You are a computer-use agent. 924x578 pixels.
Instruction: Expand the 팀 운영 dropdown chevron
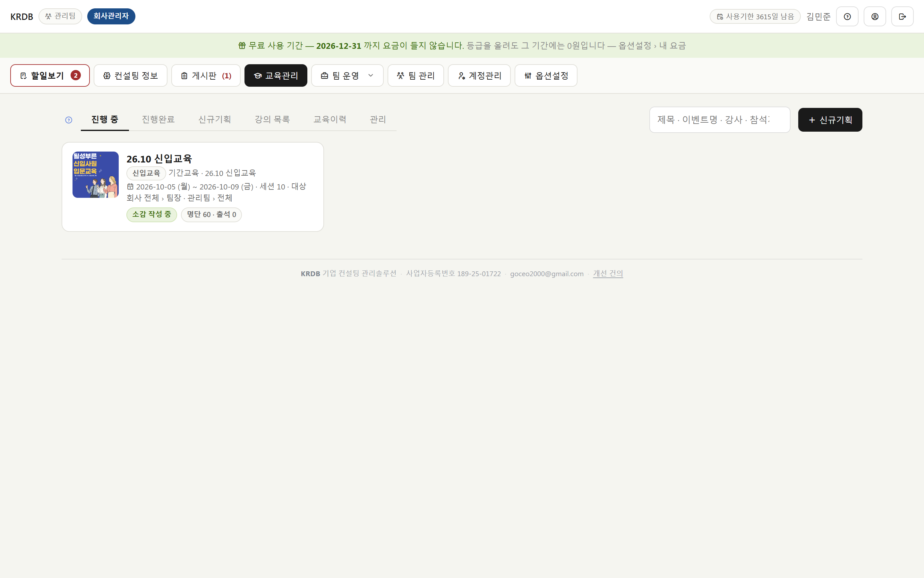coord(370,76)
